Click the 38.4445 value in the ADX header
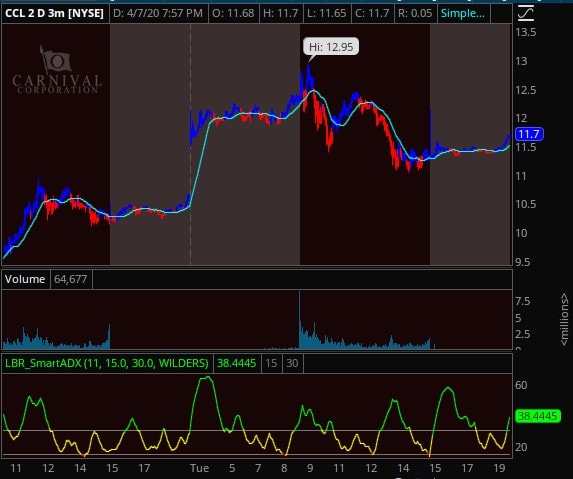 [237, 363]
